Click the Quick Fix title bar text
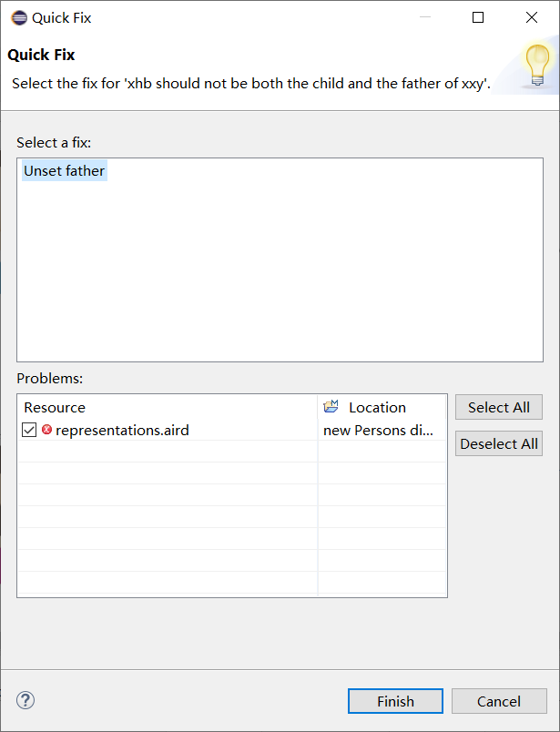This screenshot has width=560, height=732. [x=62, y=17]
